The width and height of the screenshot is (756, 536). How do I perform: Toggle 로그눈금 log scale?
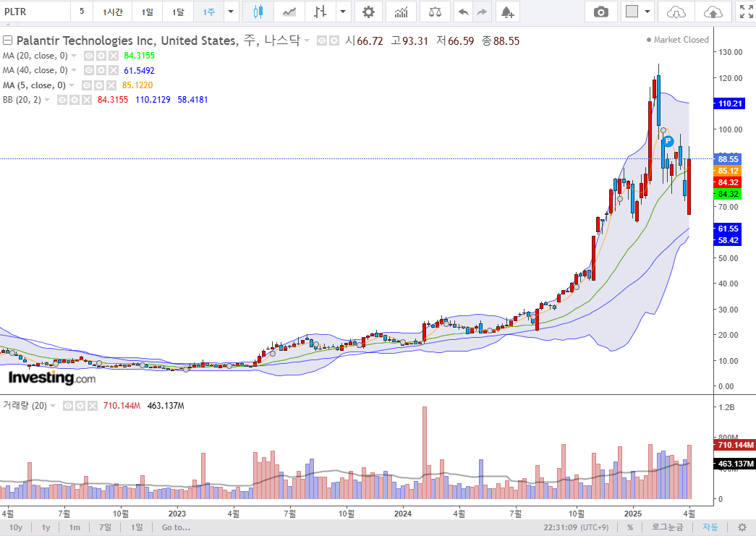click(667, 527)
